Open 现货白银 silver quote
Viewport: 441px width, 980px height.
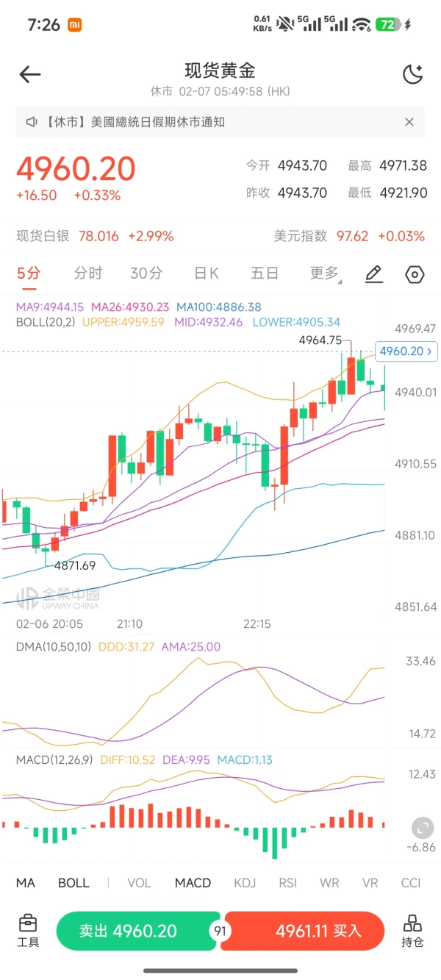click(96, 236)
